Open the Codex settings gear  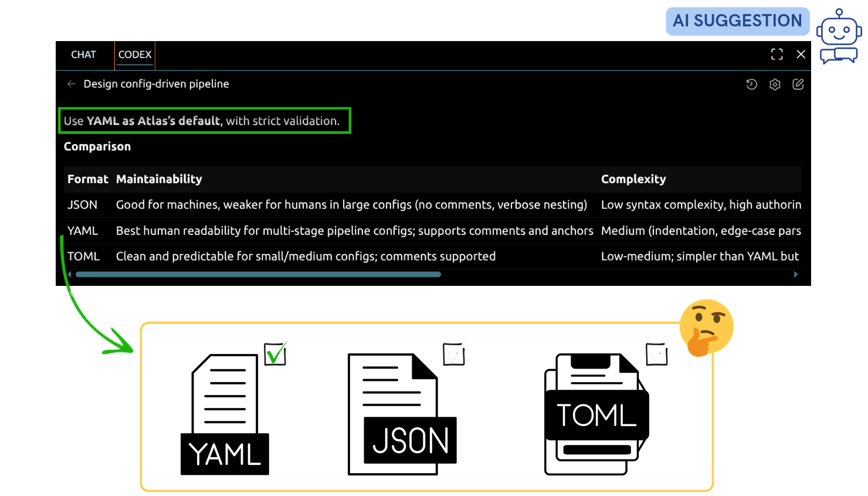(775, 84)
